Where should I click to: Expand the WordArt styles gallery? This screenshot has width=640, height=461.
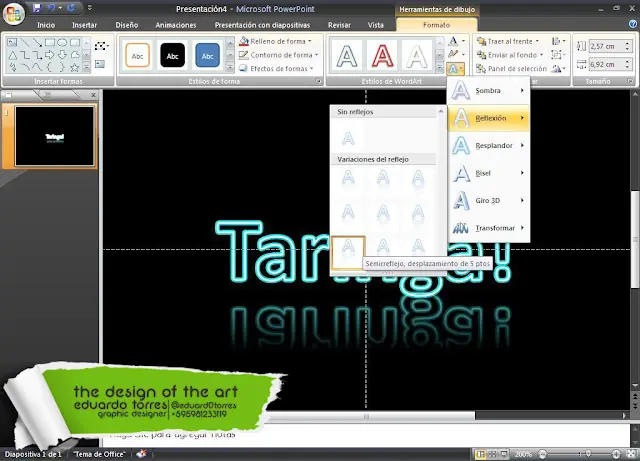[x=440, y=68]
